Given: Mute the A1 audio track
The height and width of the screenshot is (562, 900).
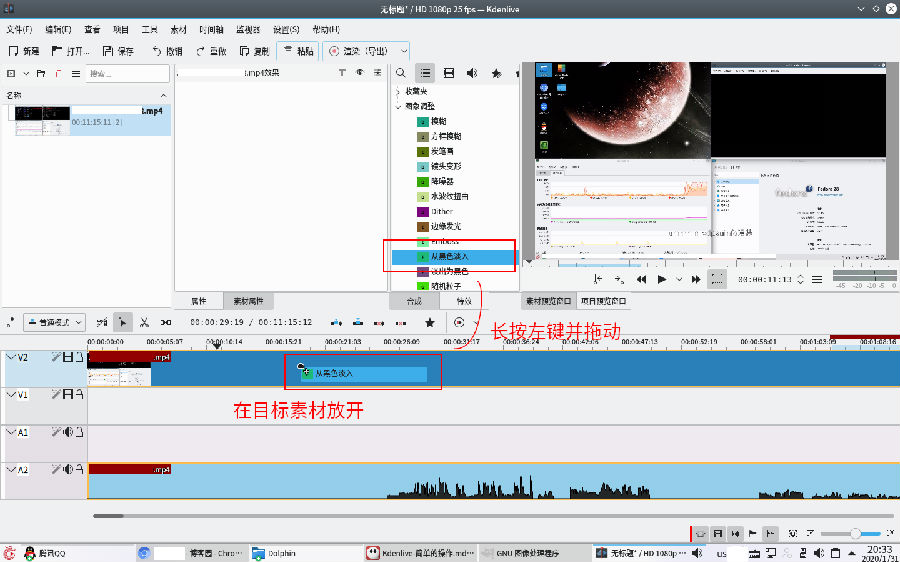Looking at the screenshot, I should pos(69,432).
